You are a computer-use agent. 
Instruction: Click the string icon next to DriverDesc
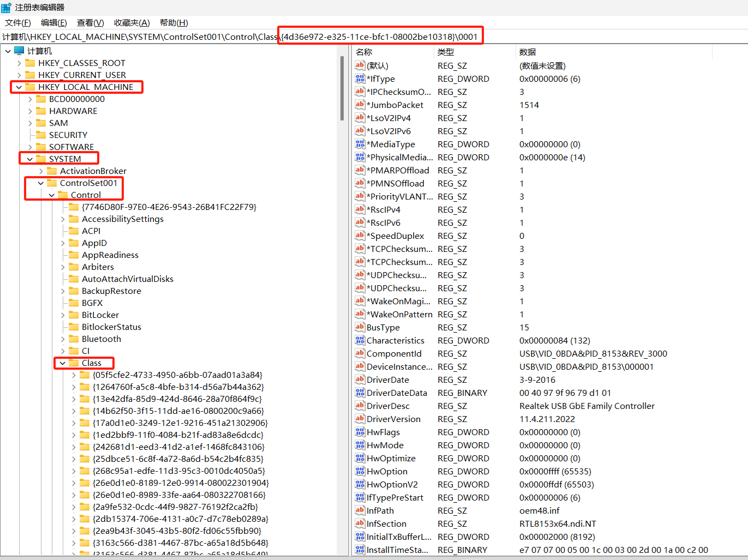(360, 406)
